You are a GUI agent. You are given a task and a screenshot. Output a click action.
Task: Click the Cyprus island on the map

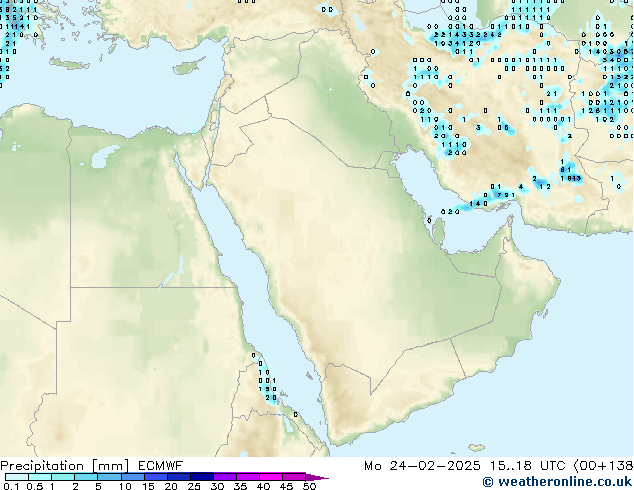pyautogui.click(x=188, y=66)
